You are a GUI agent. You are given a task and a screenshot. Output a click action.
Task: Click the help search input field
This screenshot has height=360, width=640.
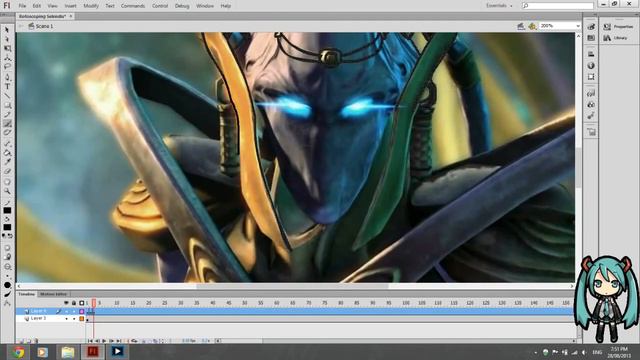[x=558, y=6]
